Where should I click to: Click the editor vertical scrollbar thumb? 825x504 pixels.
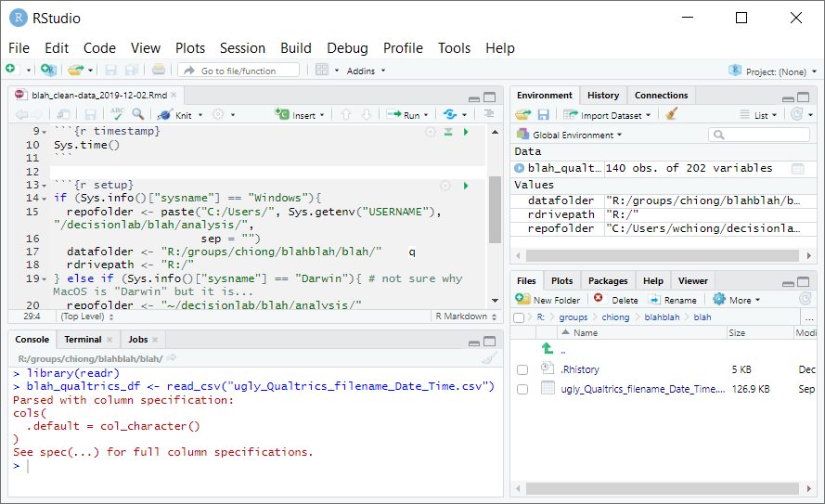(495, 210)
